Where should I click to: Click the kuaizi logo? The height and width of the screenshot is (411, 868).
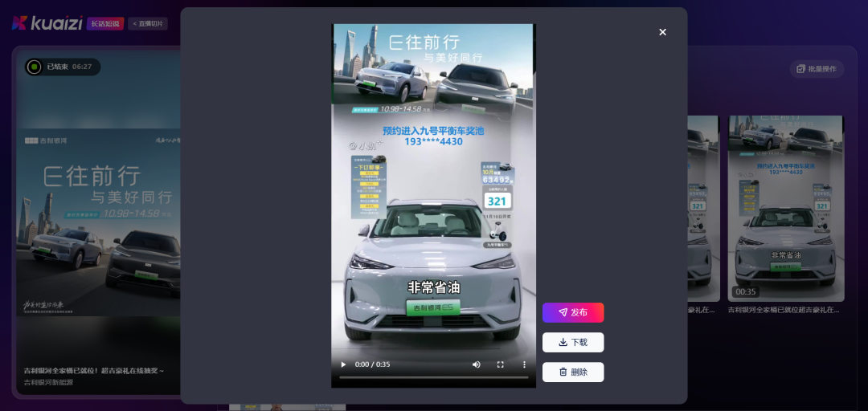click(x=47, y=23)
